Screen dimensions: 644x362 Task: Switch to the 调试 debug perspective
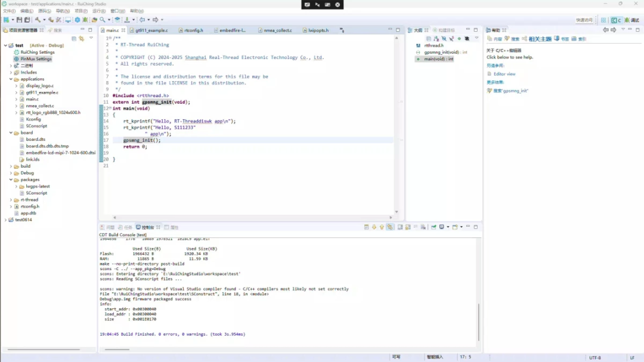pyautogui.click(x=631, y=20)
